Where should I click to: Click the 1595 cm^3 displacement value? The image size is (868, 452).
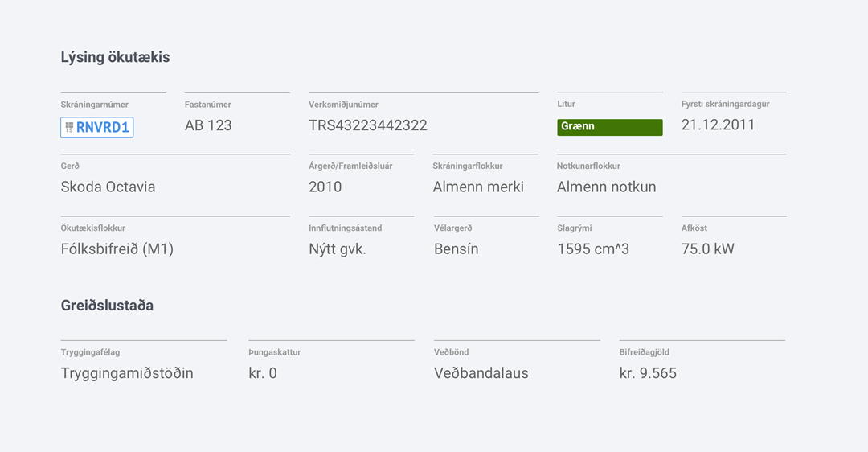[593, 249]
